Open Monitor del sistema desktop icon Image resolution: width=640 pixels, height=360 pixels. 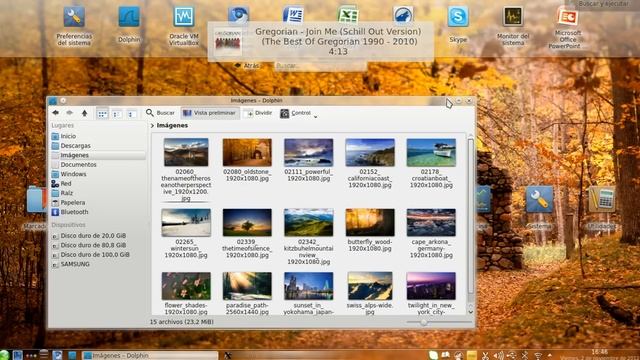point(513,26)
